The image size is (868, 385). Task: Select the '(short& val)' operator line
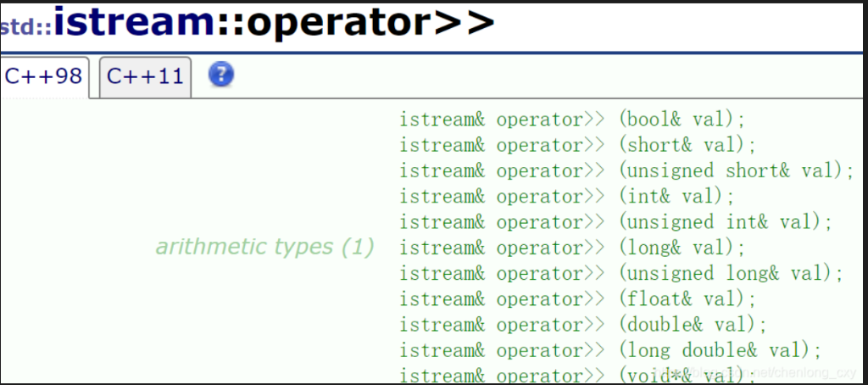(x=578, y=145)
